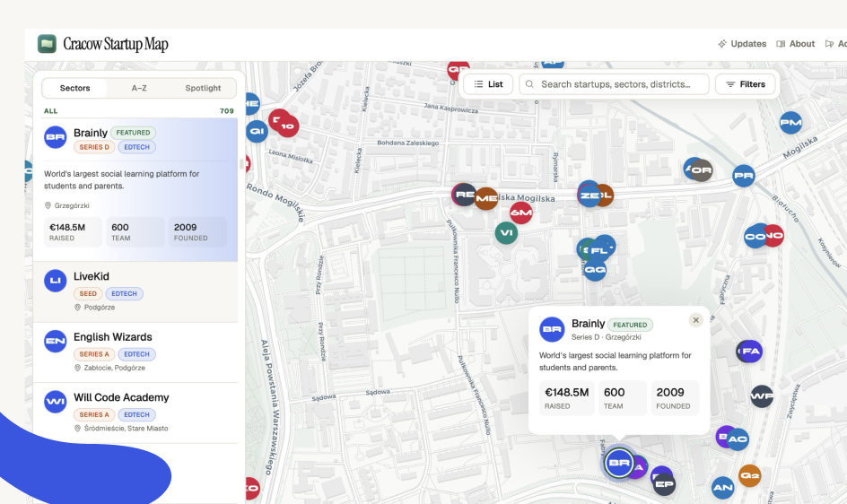This screenshot has width=847, height=504.
Task: Click the Grzegórzki location in Brainly card
Action: (x=67, y=205)
